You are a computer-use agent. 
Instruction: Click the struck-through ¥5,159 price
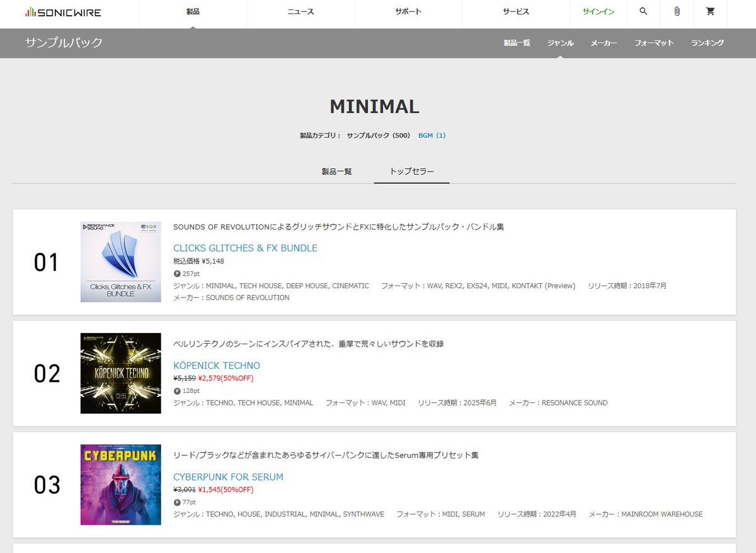coord(185,378)
